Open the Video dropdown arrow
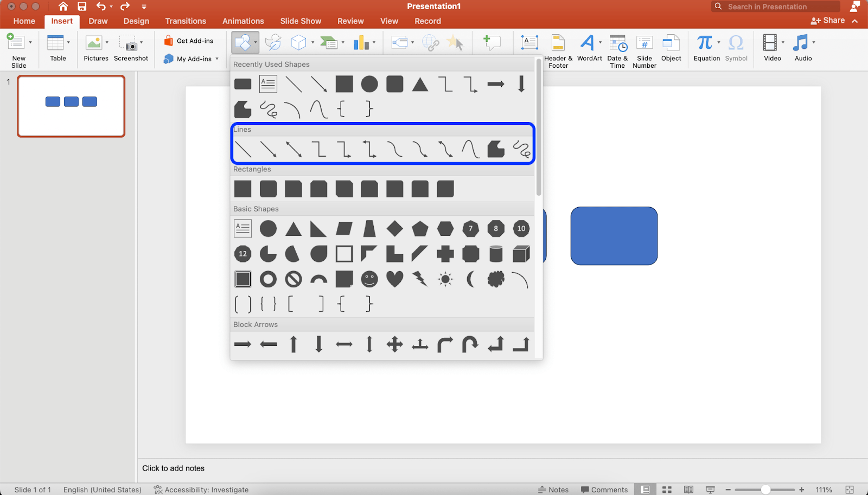Viewport: 868px width, 495px height. [x=783, y=41]
